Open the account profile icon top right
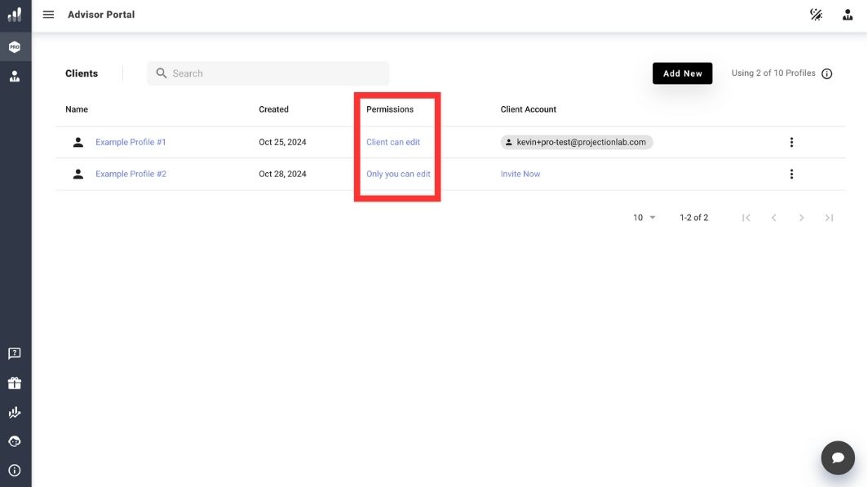 tap(847, 14)
